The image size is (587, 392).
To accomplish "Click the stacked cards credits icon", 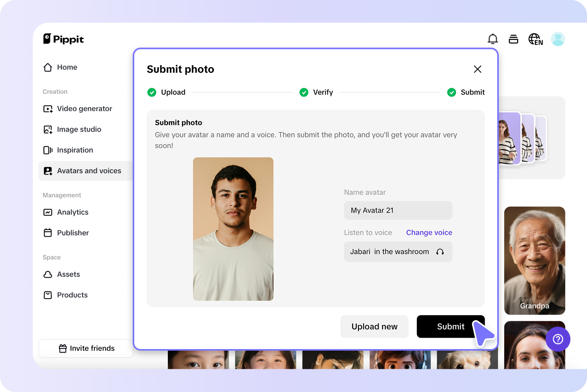I will point(514,39).
